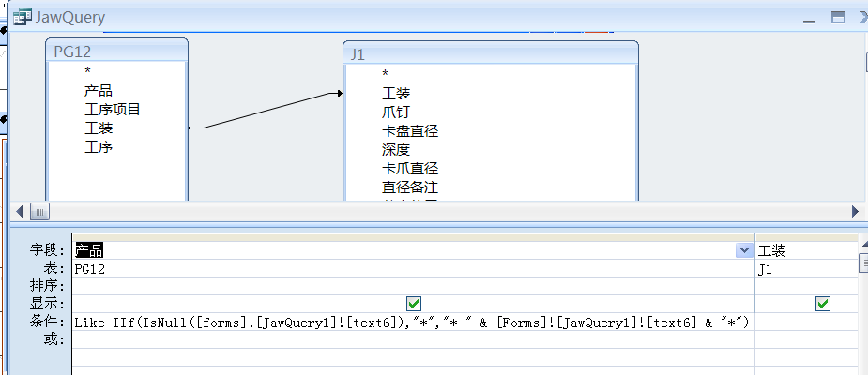Click the Like IIf criteria cell
Image resolution: width=868 pixels, height=375 pixels.
413,322
